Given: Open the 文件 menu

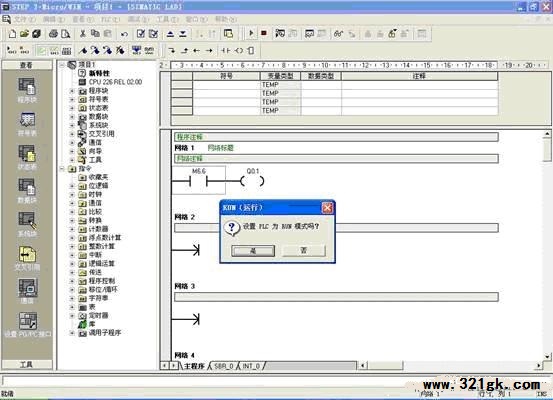Looking at the screenshot, I should point(25,19).
